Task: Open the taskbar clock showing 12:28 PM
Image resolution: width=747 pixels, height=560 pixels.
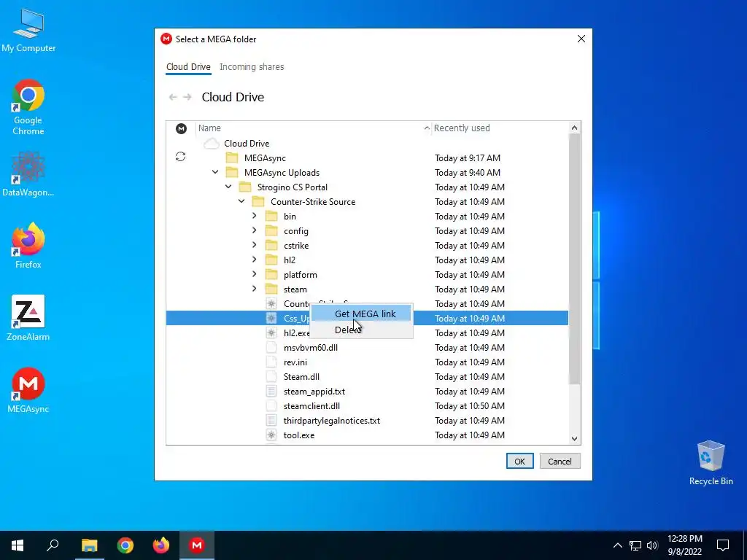Action: tap(684, 545)
